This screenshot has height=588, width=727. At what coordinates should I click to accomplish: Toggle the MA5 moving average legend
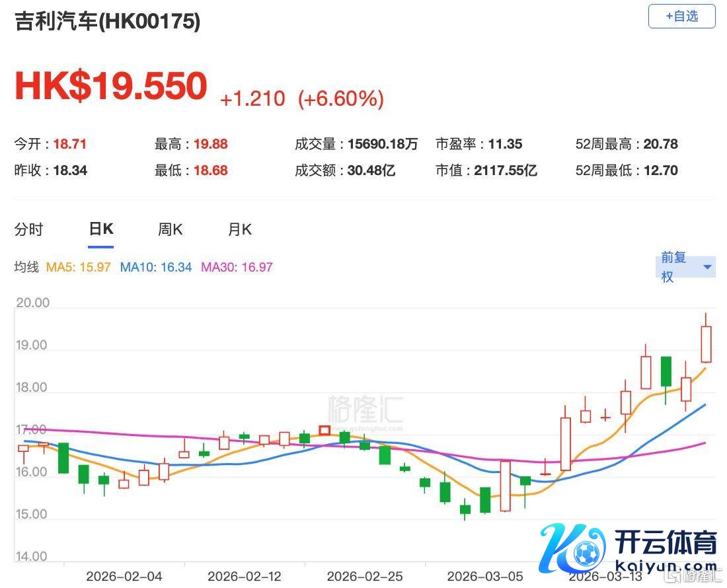(x=78, y=268)
